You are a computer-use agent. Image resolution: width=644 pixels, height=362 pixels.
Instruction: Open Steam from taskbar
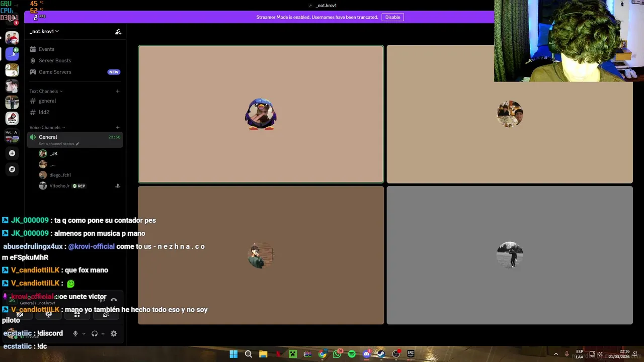(381, 354)
